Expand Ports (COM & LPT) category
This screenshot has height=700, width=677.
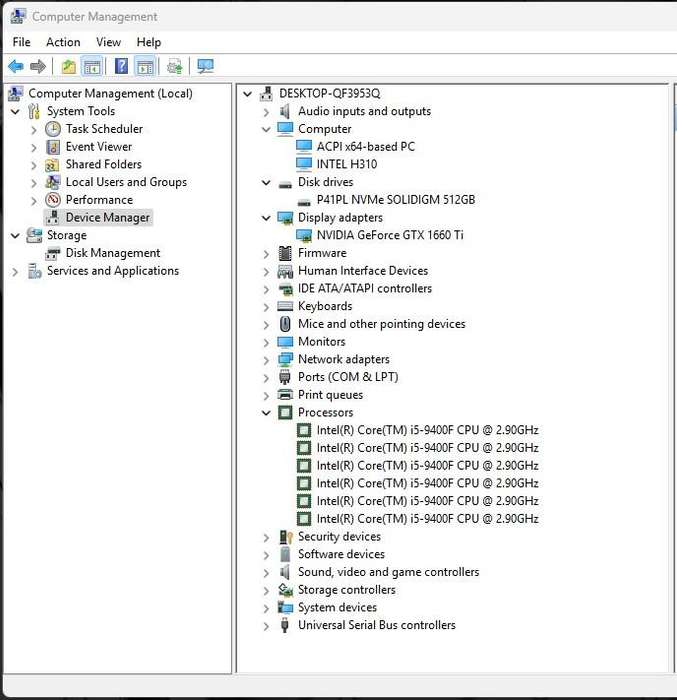coord(266,378)
